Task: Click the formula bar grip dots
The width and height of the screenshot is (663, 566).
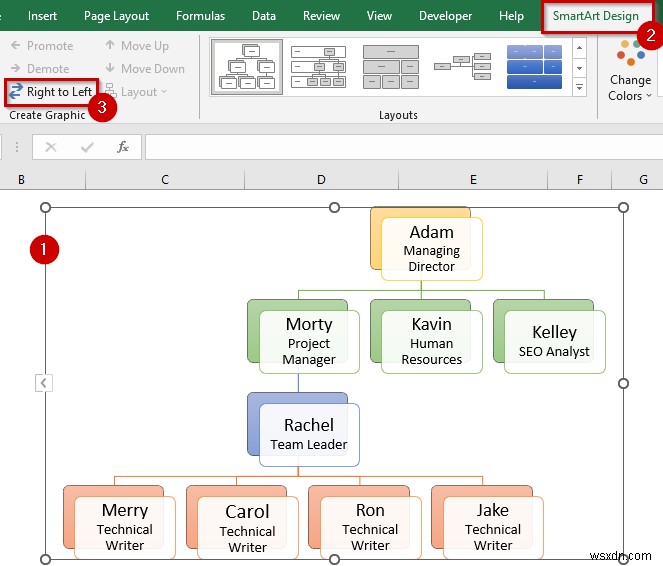Action: click(x=16, y=147)
